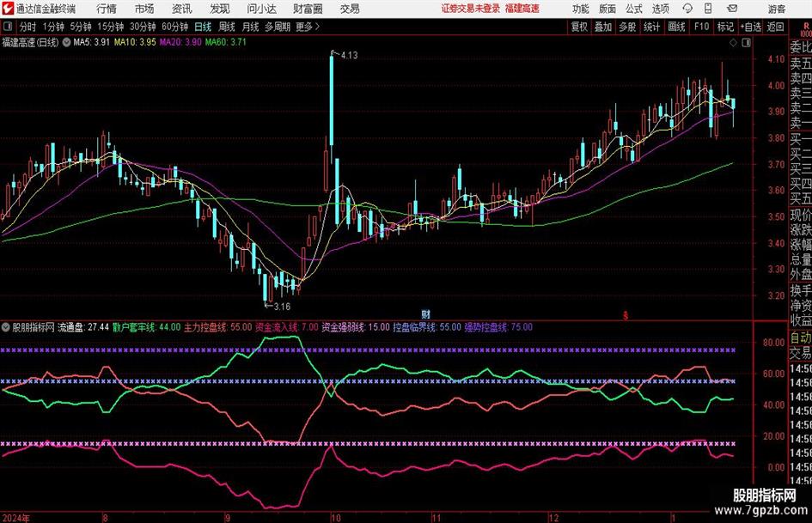Click the 统计 statistics button
The height and width of the screenshot is (523, 812).
pos(651,27)
